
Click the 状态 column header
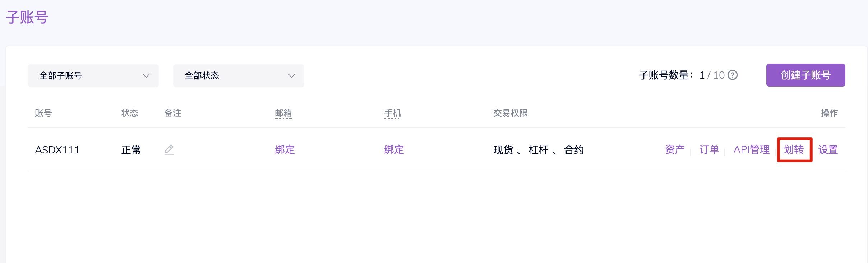coord(129,113)
